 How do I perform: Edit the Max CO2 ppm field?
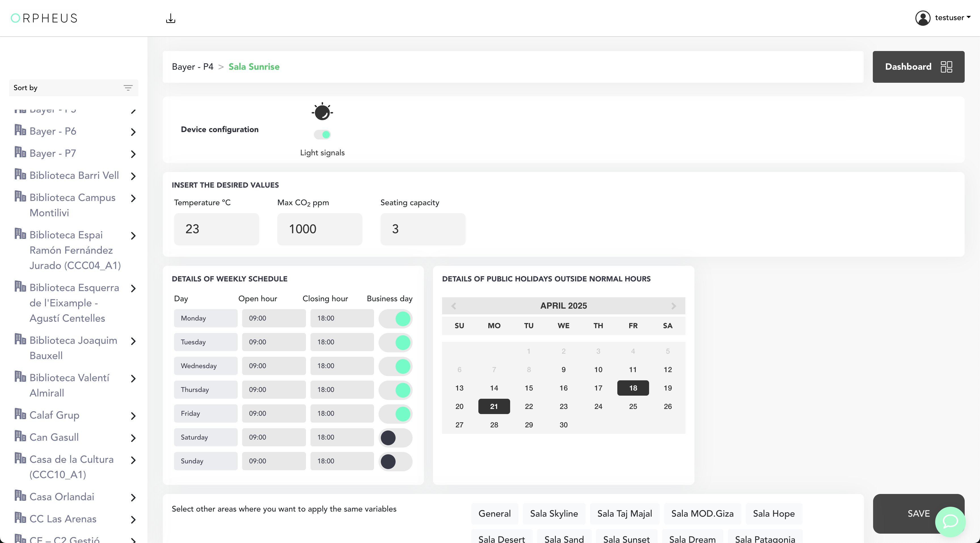(320, 229)
